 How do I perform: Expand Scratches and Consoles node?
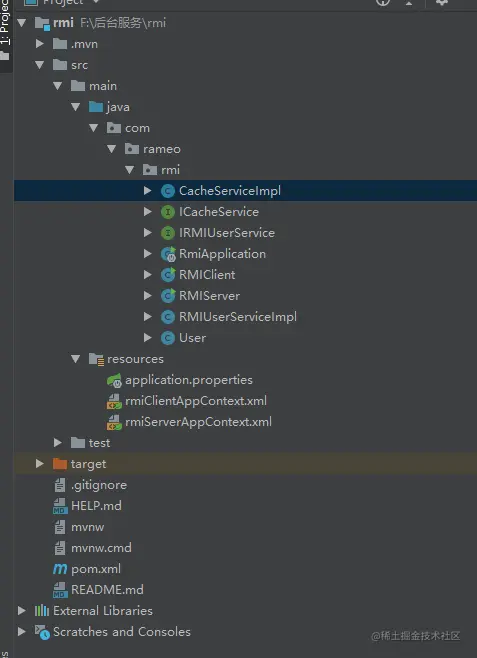22,631
